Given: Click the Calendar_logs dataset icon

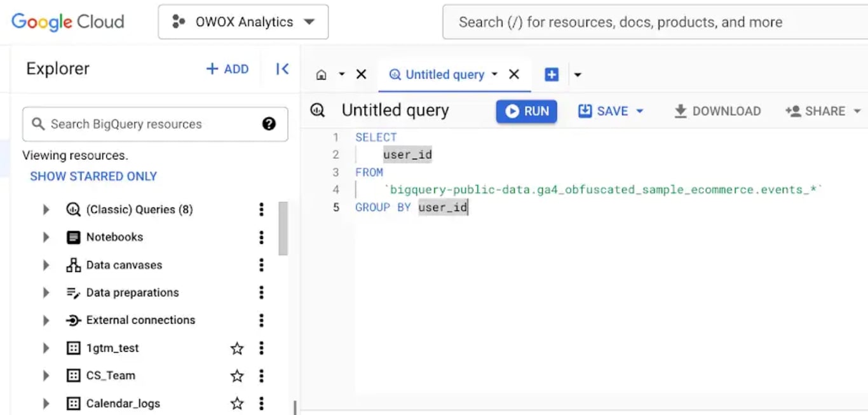Looking at the screenshot, I should (x=74, y=404).
